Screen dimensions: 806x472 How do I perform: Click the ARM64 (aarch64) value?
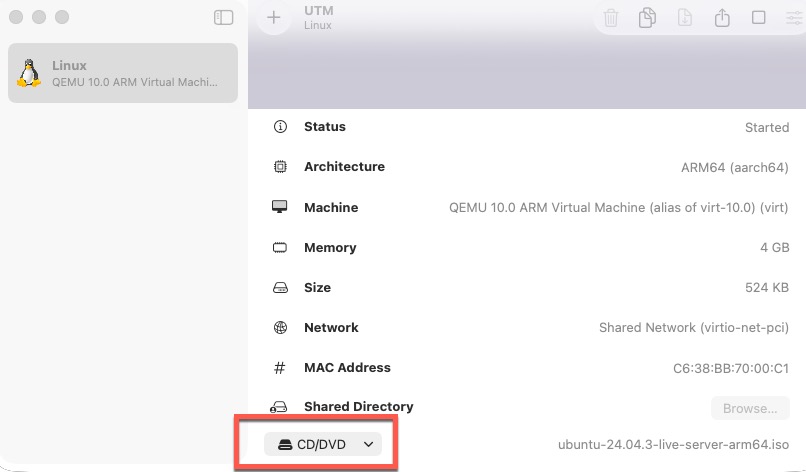(735, 168)
